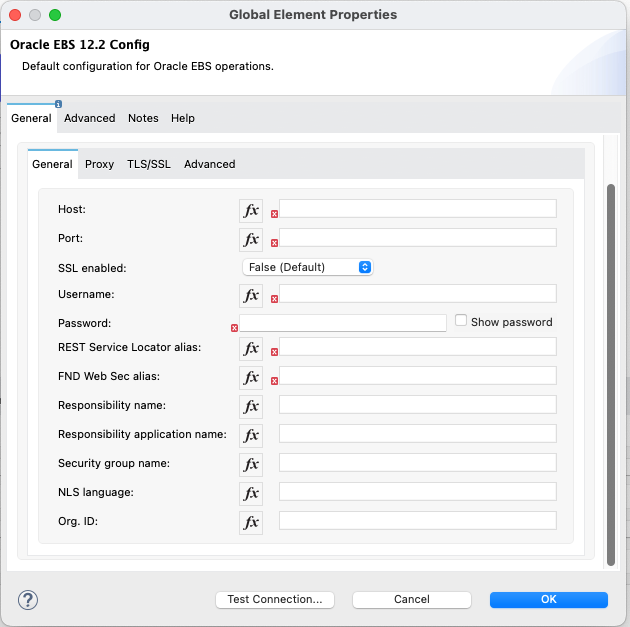Click the vertical scrollbar of the dialog
The image size is (630, 627).
[x=611, y=375]
